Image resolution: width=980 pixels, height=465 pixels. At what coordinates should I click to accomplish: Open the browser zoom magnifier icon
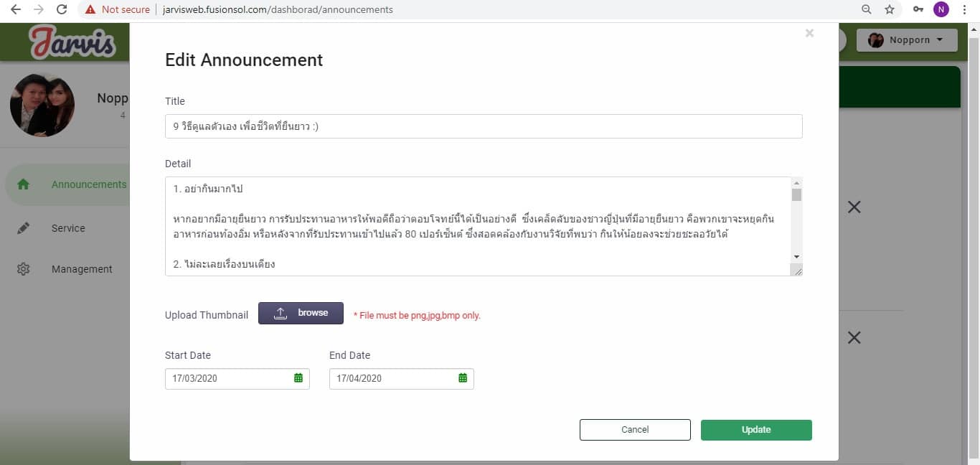pyautogui.click(x=867, y=9)
